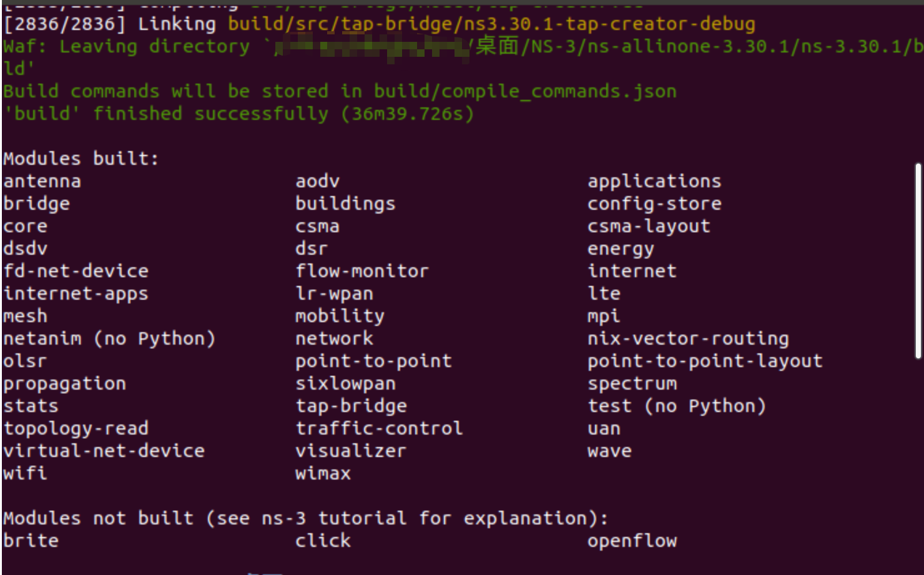924x575 pixels.
Task: Click the 'click' not-built module
Action: 323,541
